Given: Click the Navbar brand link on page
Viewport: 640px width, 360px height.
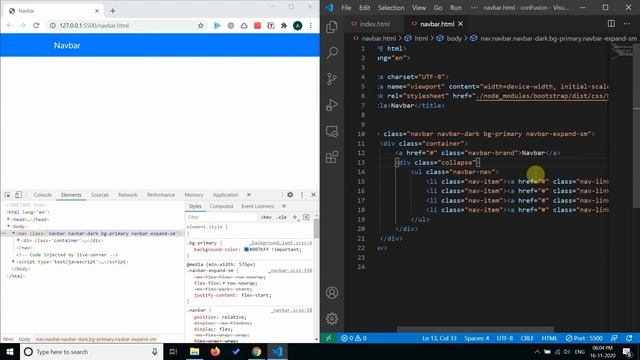Looking at the screenshot, I should coord(67,45).
